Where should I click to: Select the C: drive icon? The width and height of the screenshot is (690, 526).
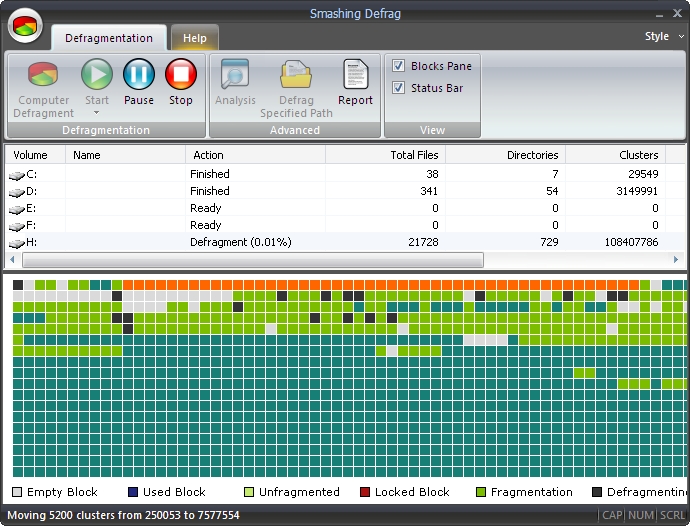(x=17, y=175)
